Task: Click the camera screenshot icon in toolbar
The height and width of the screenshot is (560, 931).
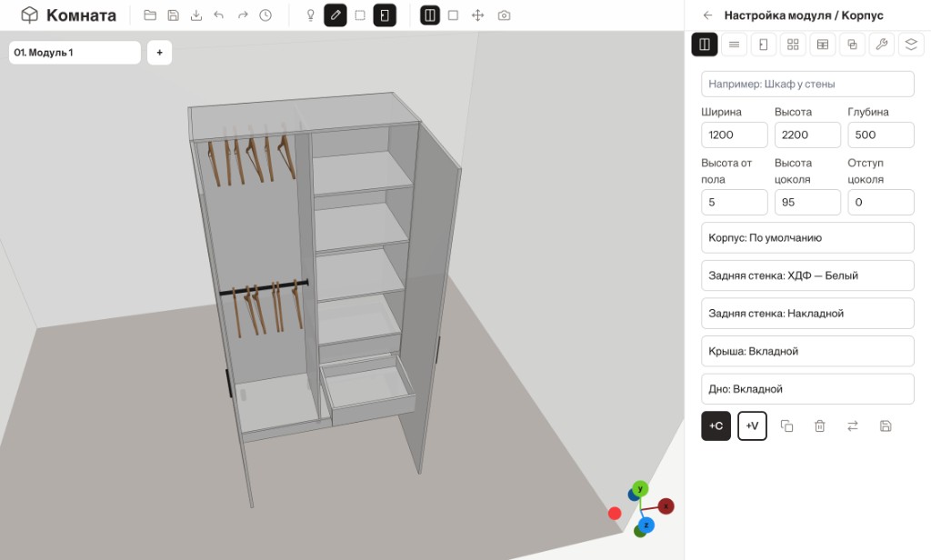Action: (x=504, y=15)
